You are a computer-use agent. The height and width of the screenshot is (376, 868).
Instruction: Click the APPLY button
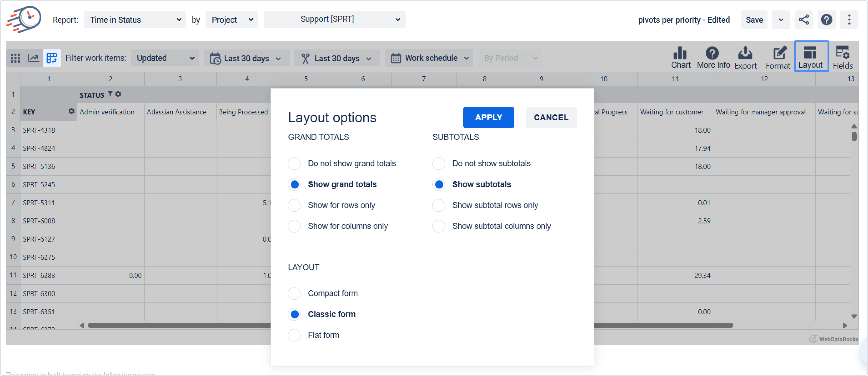pos(488,117)
